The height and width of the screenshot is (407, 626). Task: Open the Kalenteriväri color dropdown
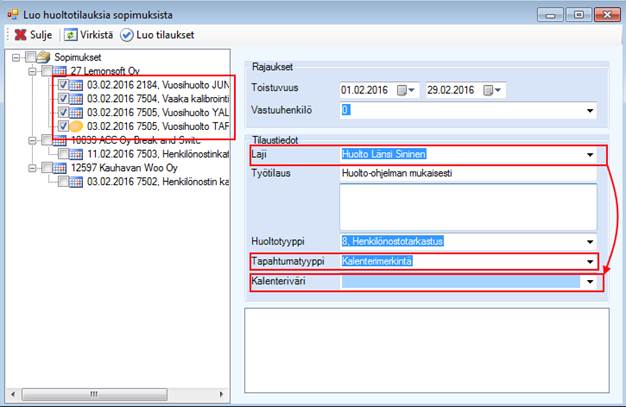[590, 283]
